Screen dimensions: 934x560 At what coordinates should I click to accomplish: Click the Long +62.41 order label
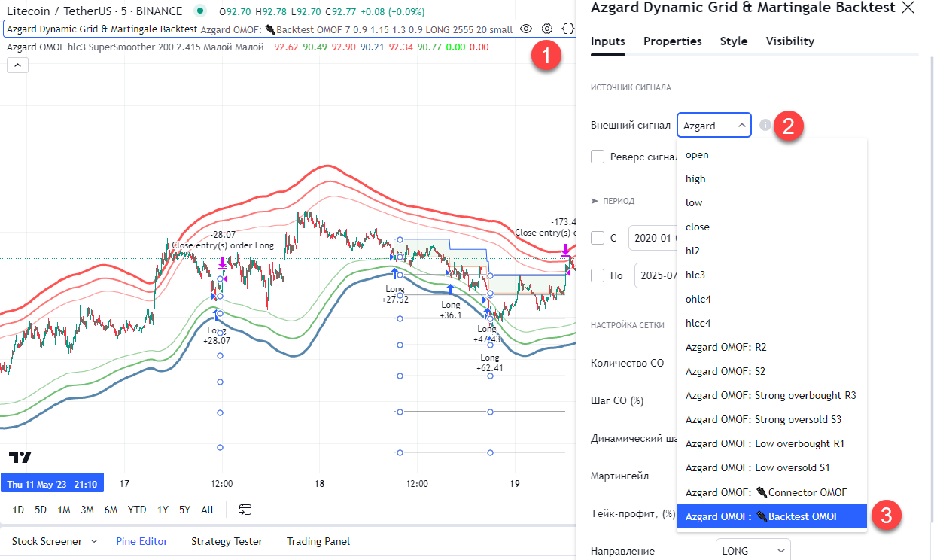pyautogui.click(x=490, y=363)
